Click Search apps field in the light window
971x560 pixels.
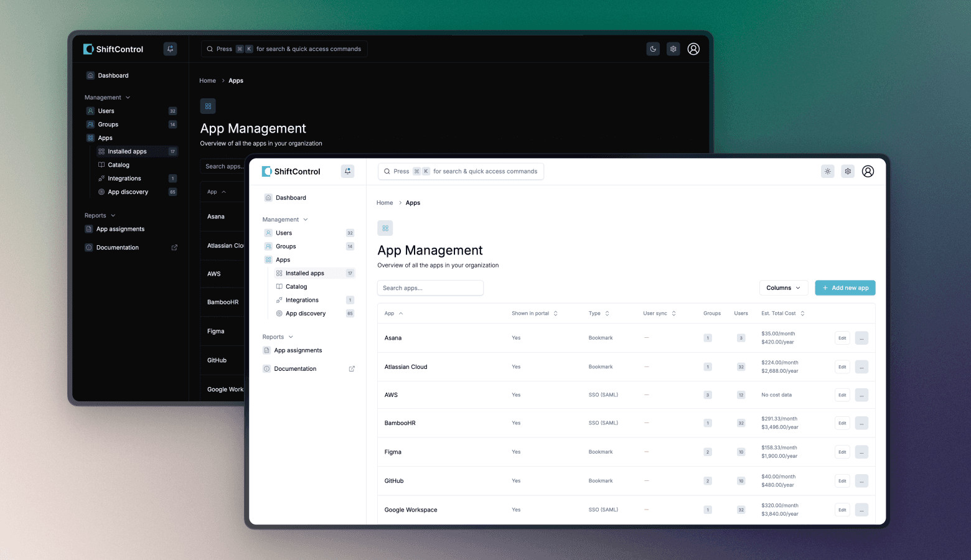pyautogui.click(x=430, y=288)
